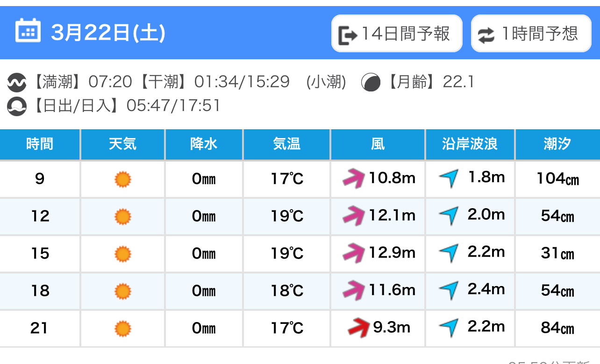This screenshot has height=364, width=600.
Task: Click the red wind arrow at 21時
Action: tap(359, 327)
